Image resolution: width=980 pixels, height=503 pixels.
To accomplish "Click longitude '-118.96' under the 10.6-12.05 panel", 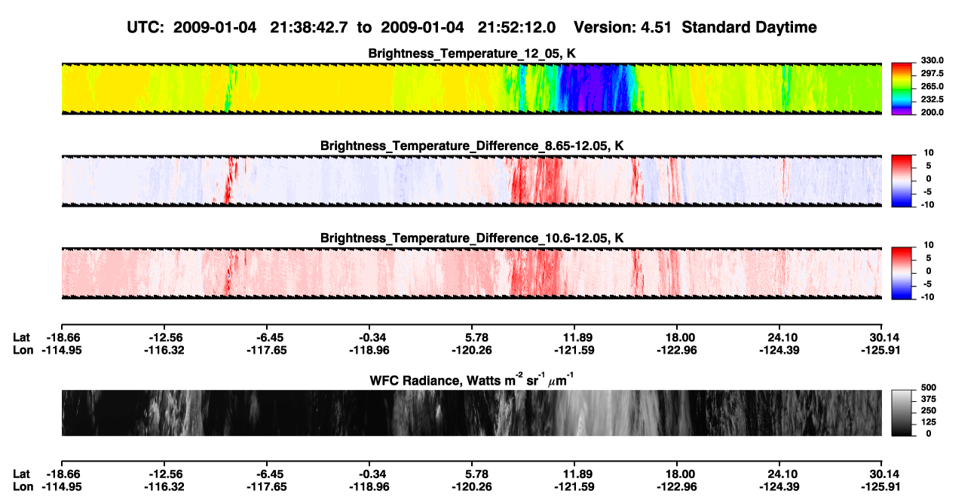I will pos(369,351).
